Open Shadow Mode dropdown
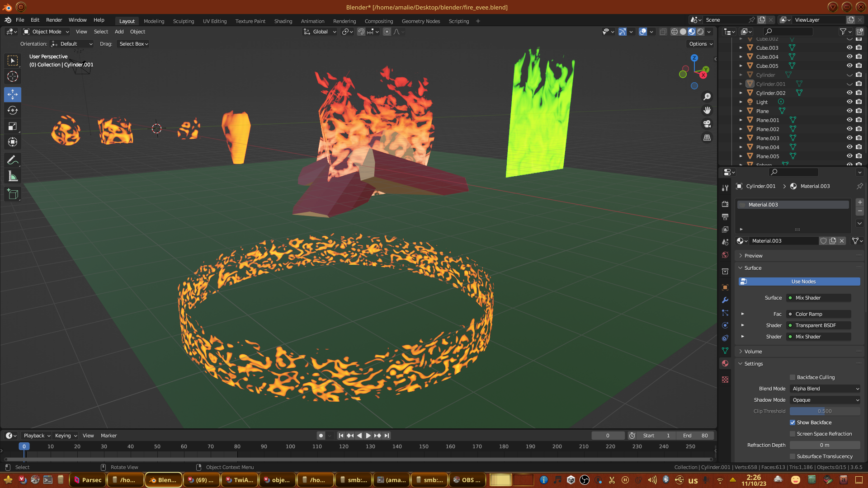The image size is (868, 488). click(825, 400)
